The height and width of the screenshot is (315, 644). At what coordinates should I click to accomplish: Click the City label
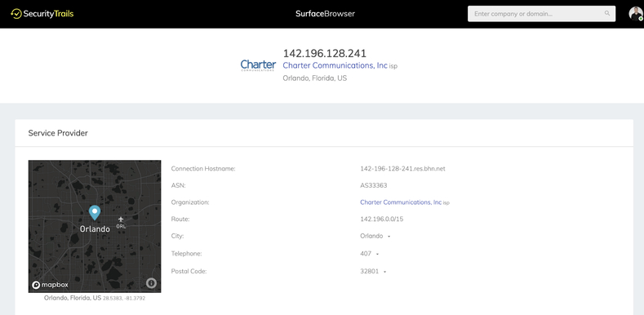(177, 236)
